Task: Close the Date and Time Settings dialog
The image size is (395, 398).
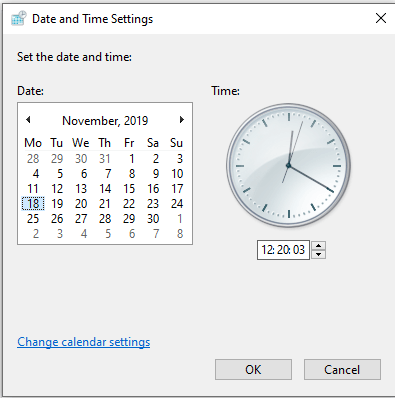Action: pos(381,18)
